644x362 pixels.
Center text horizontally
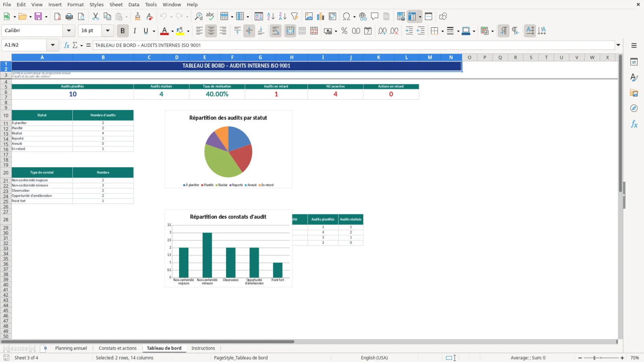pyautogui.click(x=211, y=31)
